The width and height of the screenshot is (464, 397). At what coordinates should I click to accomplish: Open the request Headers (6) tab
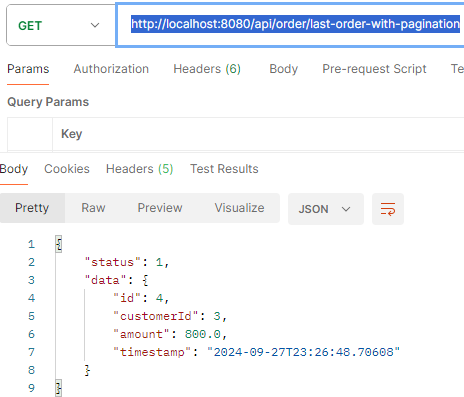coord(207,69)
